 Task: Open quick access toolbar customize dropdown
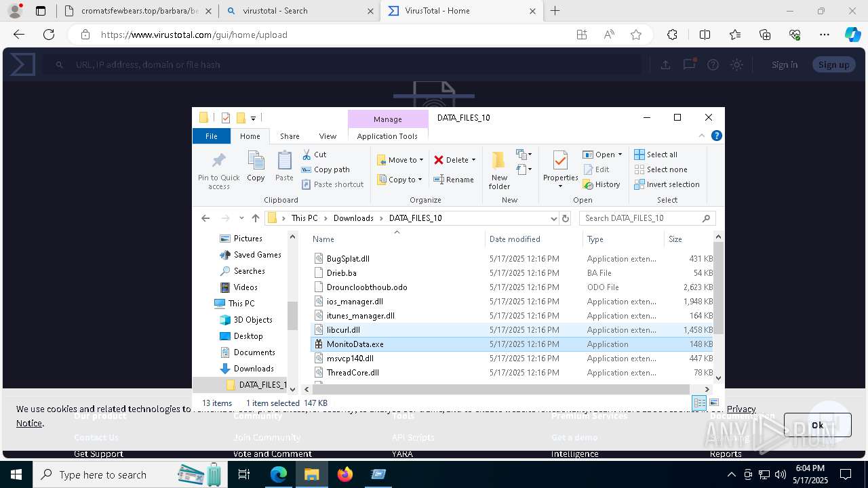(x=253, y=118)
